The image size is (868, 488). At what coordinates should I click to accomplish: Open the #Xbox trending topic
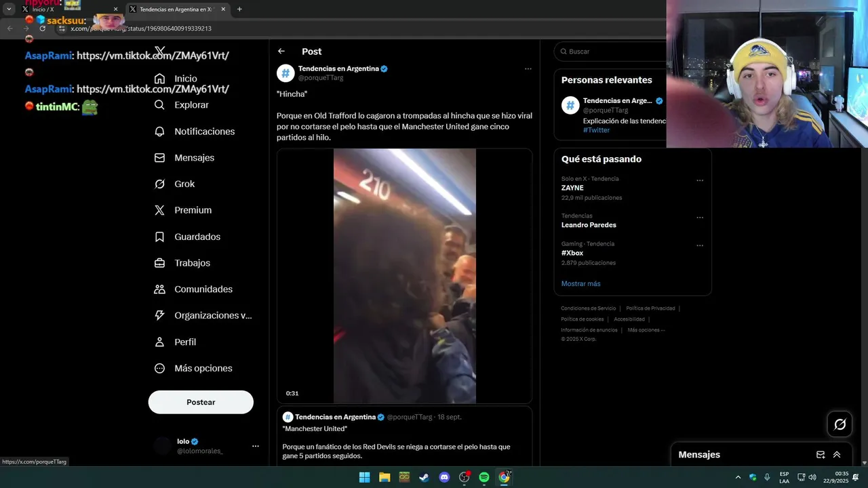click(x=572, y=253)
